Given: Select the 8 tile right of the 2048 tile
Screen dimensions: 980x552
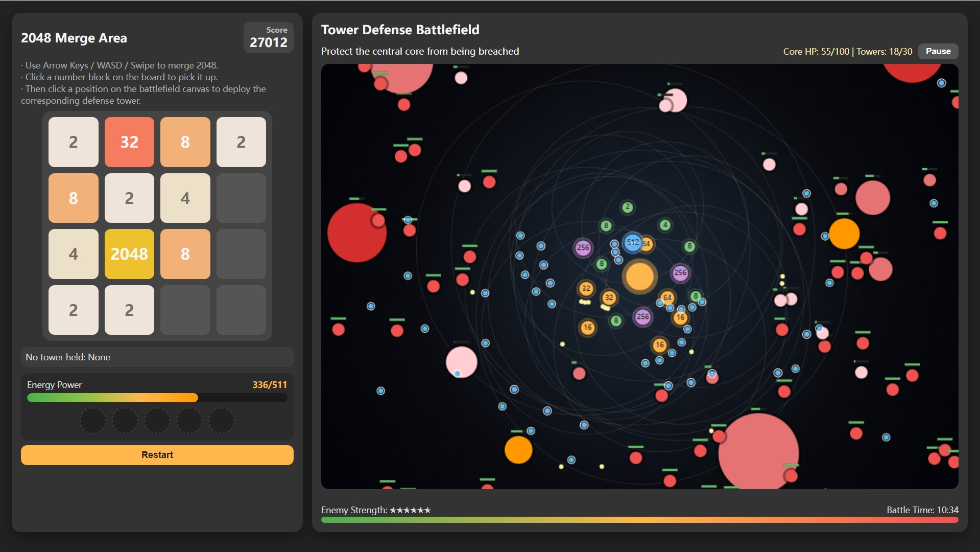Looking at the screenshot, I should tap(185, 254).
